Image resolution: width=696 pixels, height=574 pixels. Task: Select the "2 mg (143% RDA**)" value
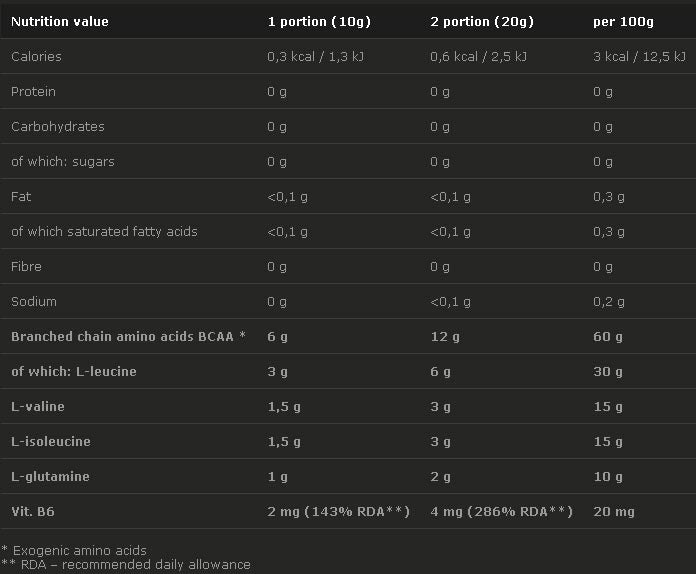tap(339, 511)
